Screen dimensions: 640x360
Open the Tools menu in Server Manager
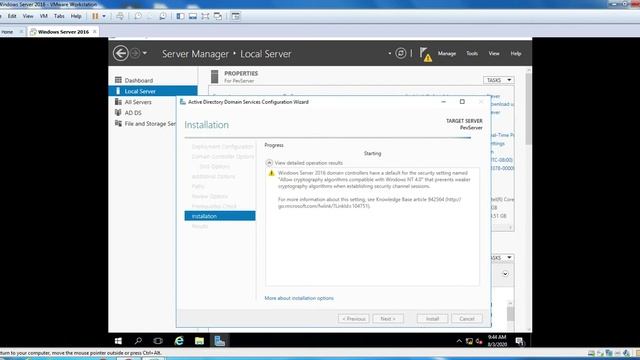472,53
